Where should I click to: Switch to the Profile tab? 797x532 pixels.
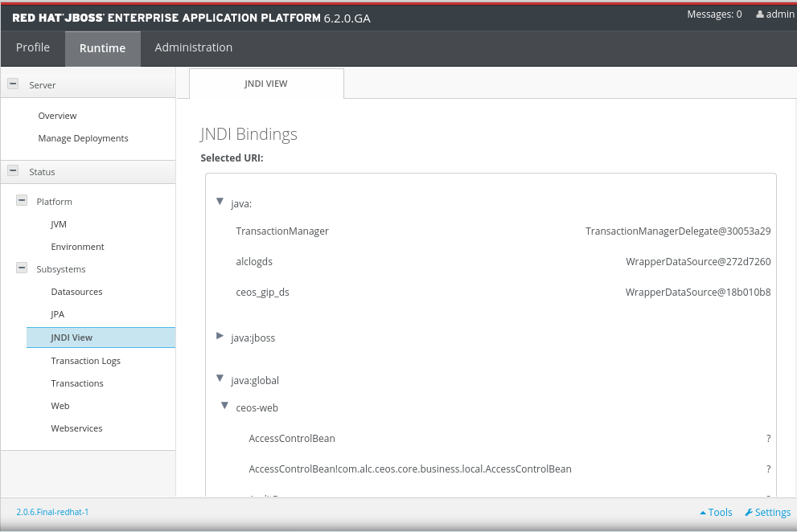(33, 47)
